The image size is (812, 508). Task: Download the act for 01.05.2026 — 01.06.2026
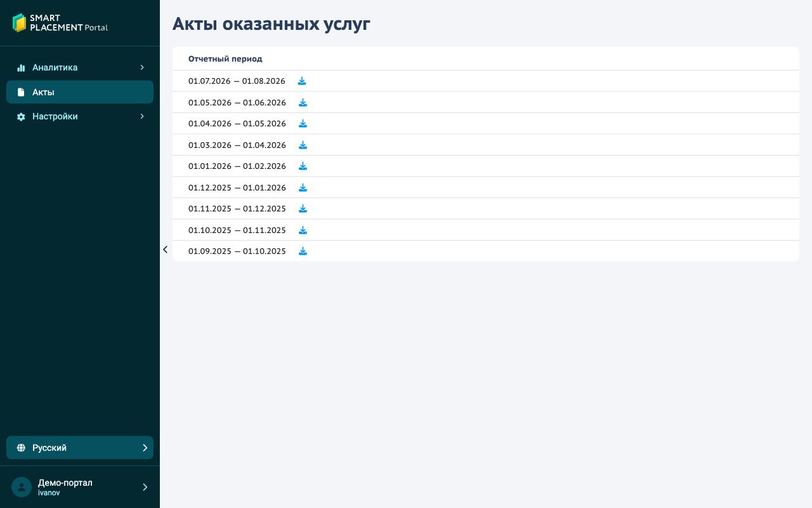point(303,102)
